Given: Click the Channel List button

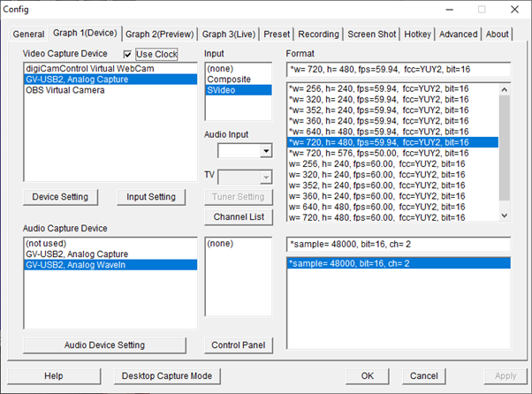Looking at the screenshot, I should click(x=239, y=217).
